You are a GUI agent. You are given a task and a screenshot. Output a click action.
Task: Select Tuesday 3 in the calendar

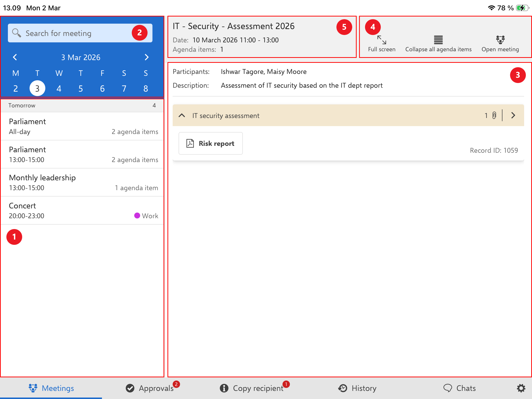click(37, 88)
